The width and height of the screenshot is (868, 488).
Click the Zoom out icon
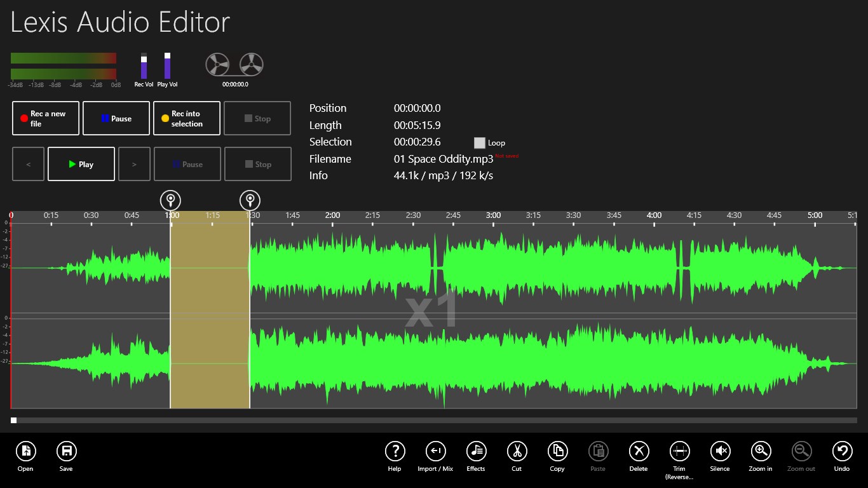tap(802, 452)
